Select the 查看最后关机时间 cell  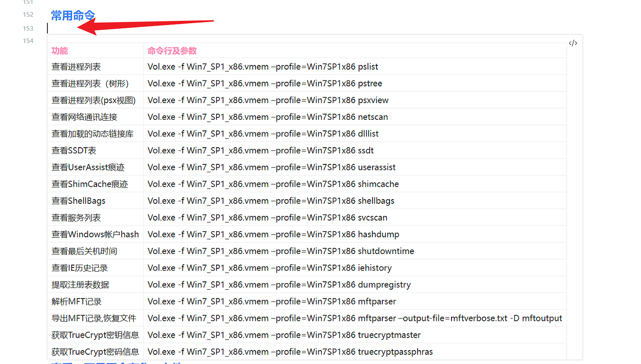tap(95, 251)
